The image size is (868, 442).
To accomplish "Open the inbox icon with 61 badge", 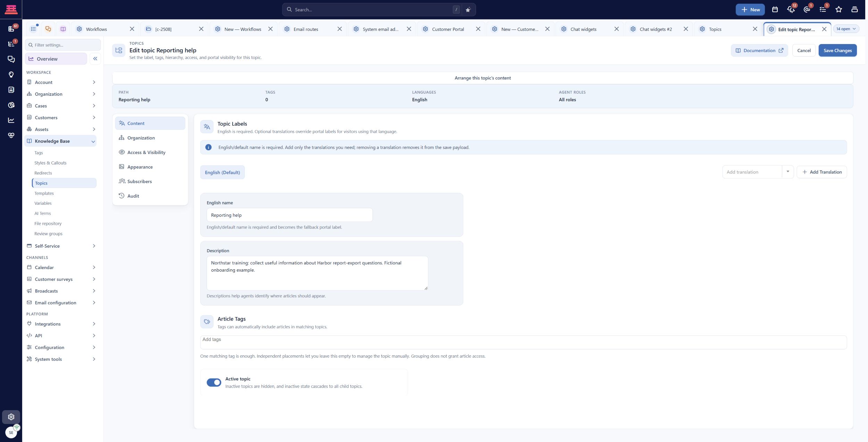I will point(11,29).
